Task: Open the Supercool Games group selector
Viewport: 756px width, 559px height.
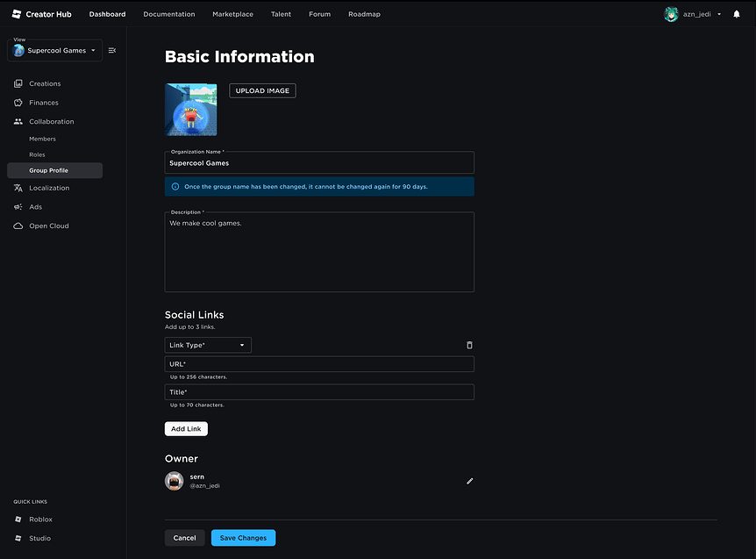Action: coord(54,51)
